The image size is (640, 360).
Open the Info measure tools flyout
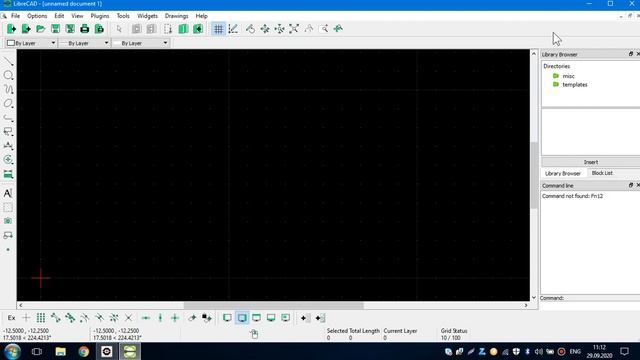coord(8,174)
